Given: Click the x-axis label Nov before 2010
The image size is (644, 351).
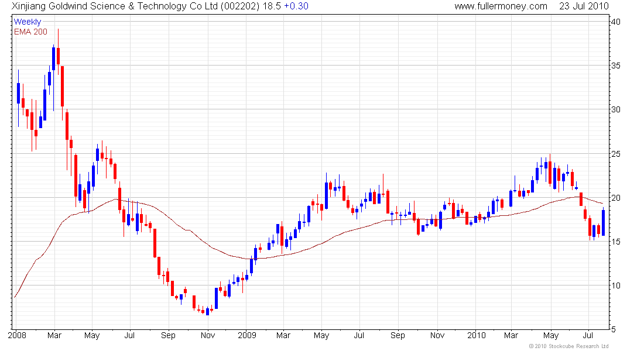Looking at the screenshot, I should (x=437, y=335).
